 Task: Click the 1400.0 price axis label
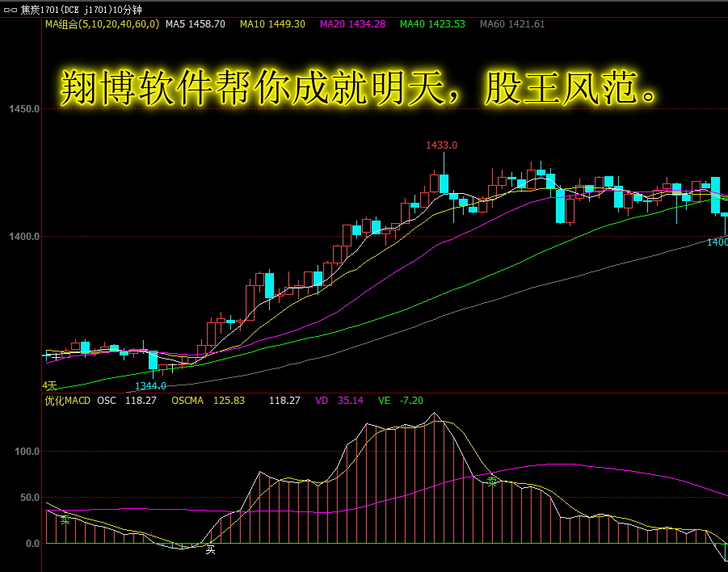coord(24,237)
